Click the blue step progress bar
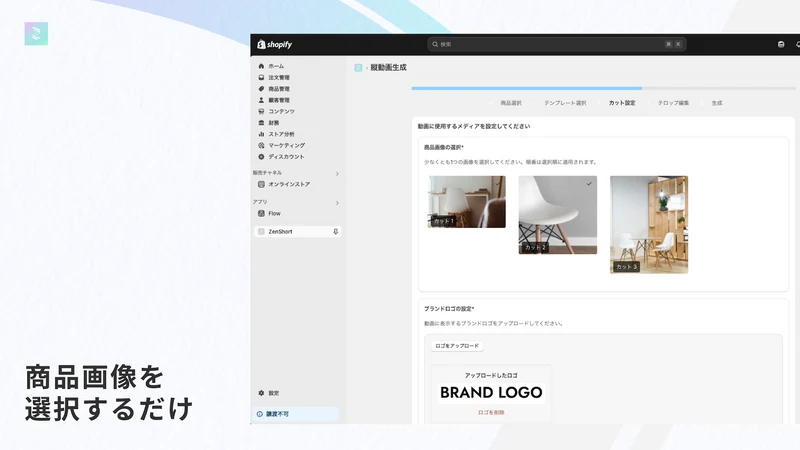The image size is (800, 450). coord(527,88)
